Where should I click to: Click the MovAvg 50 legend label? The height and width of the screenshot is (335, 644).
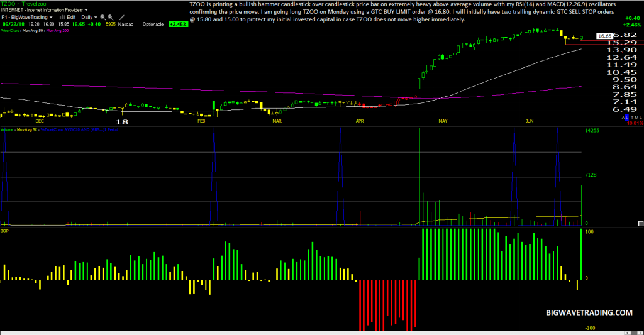pyautogui.click(x=33, y=31)
